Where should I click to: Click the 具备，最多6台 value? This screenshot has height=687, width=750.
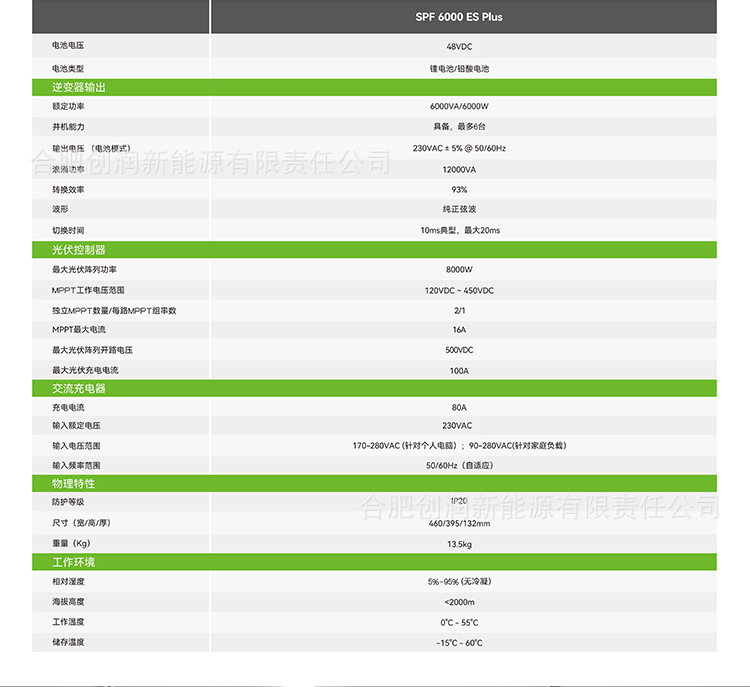[x=459, y=127]
